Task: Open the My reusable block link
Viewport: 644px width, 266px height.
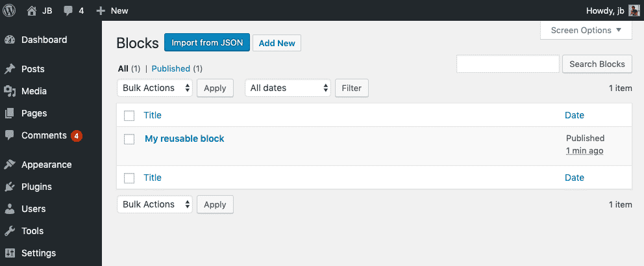Action: coord(184,139)
